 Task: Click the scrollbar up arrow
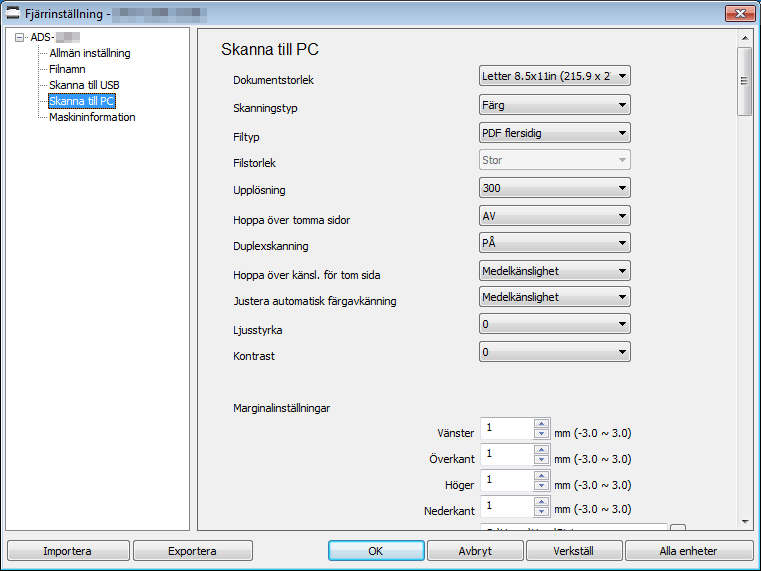(745, 38)
